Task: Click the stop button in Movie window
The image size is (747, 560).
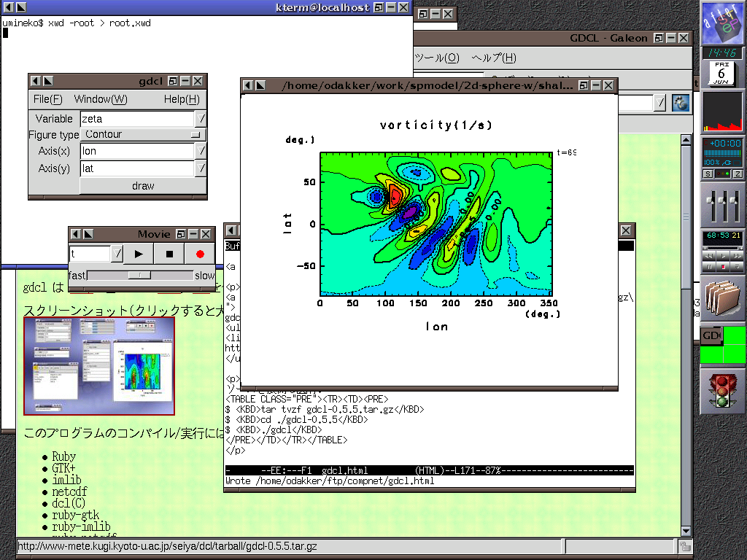Action: coord(169,254)
